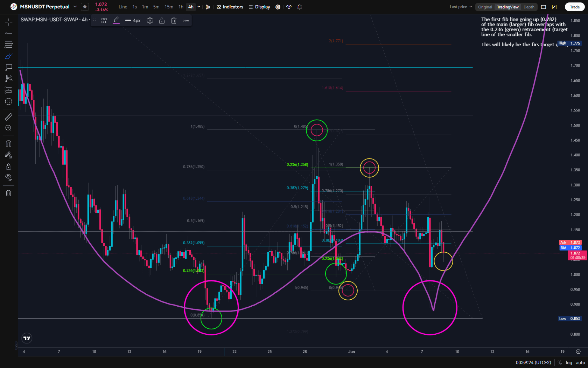This screenshot has height=368, width=588.
Task: Expand more timeframes dropdown arrow
Action: 199,7
